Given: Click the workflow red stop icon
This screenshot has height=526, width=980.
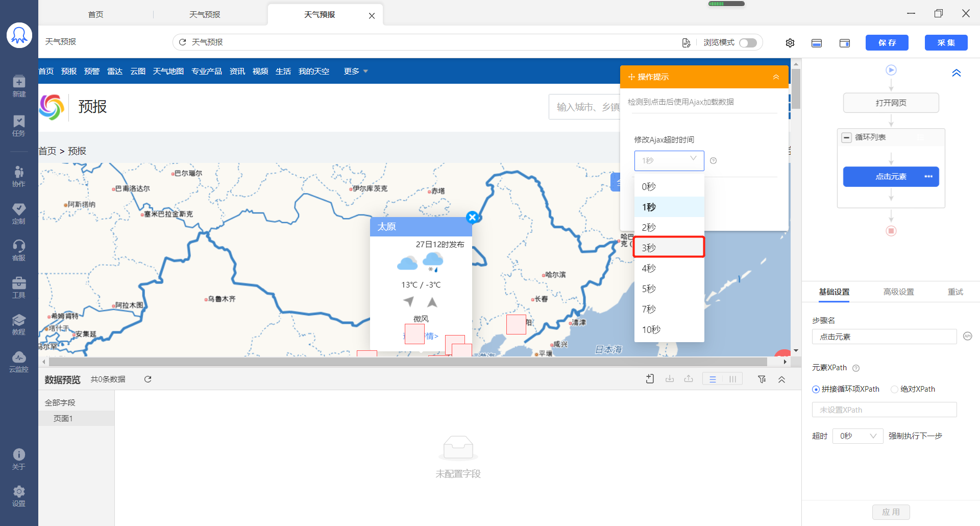Looking at the screenshot, I should click(891, 231).
